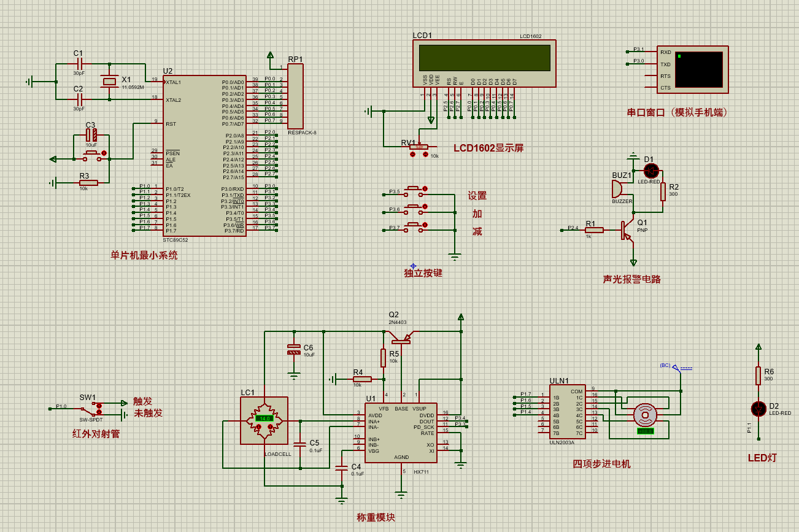Image resolution: width=799 pixels, height=532 pixels.
Task: Select capacitor C6 10uF
Action: pyautogui.click(x=294, y=350)
